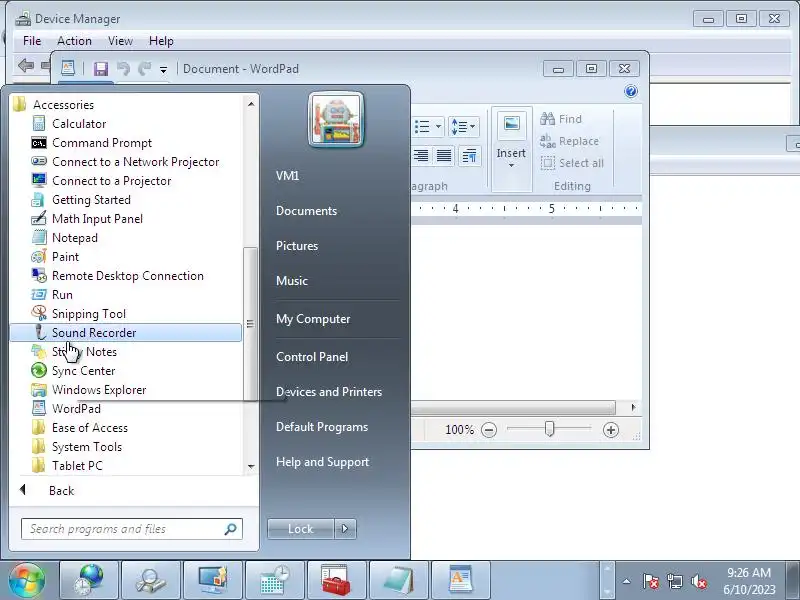Align text right in WordPad
800x600 pixels.
[x=420, y=156]
